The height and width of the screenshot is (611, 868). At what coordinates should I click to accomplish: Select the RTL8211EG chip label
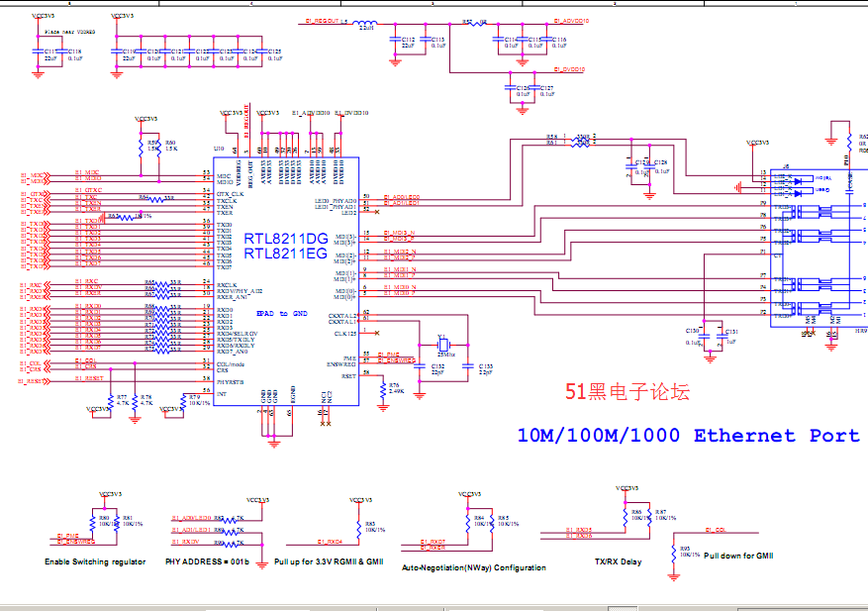[x=286, y=254]
